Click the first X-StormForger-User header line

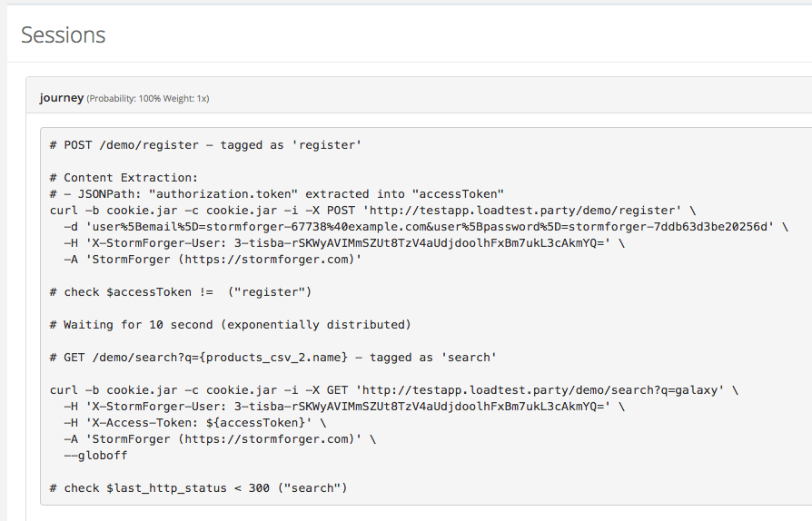click(344, 243)
